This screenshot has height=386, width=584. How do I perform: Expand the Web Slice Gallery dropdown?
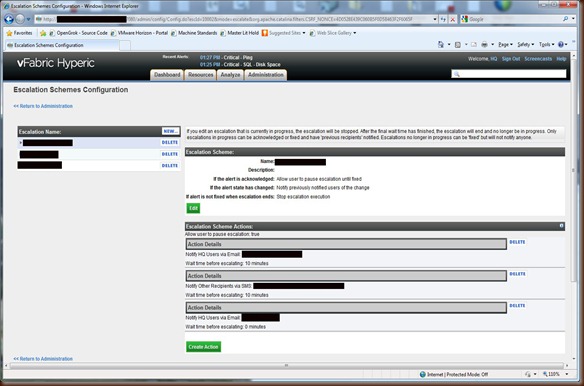point(355,33)
